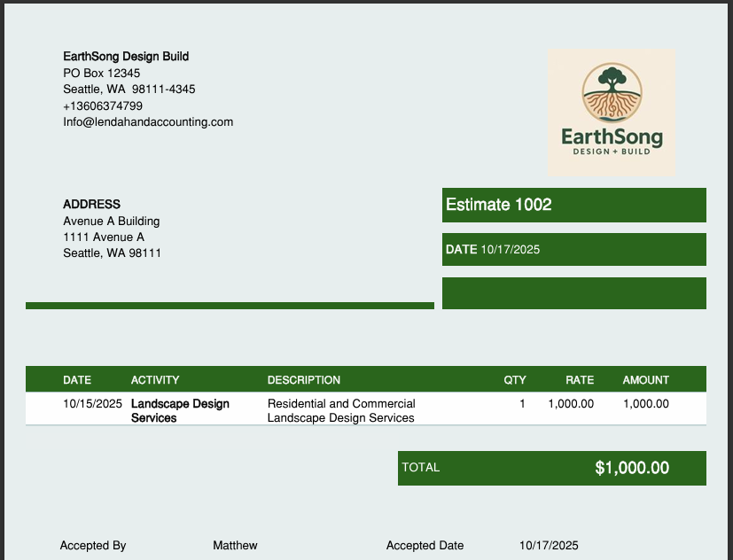The image size is (733, 560).
Task: Click the phone number +13606374799
Action: click(103, 106)
